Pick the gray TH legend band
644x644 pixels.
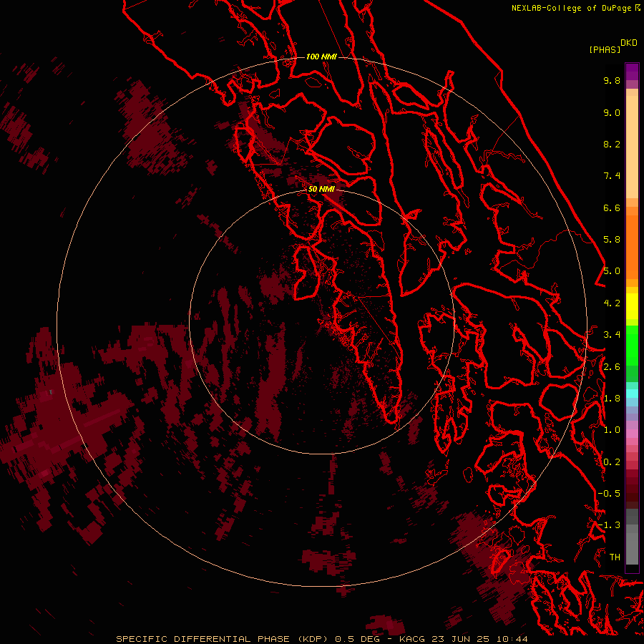pyautogui.click(x=632, y=548)
